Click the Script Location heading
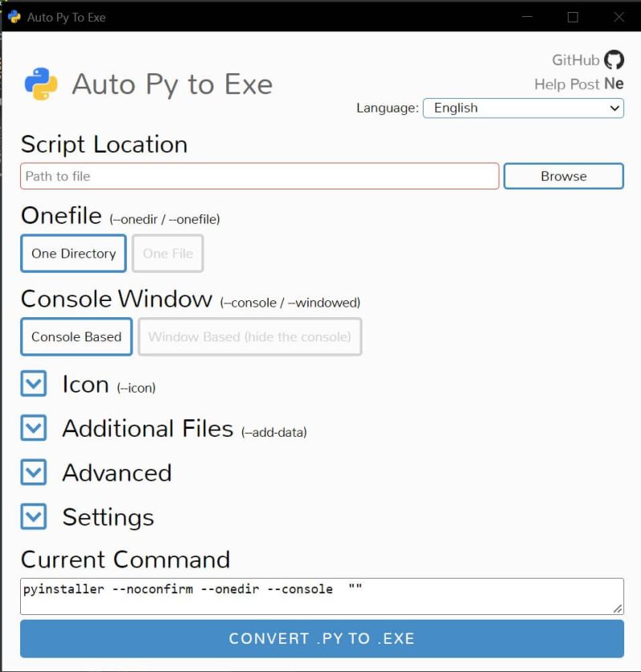641x672 pixels. pyautogui.click(x=104, y=145)
